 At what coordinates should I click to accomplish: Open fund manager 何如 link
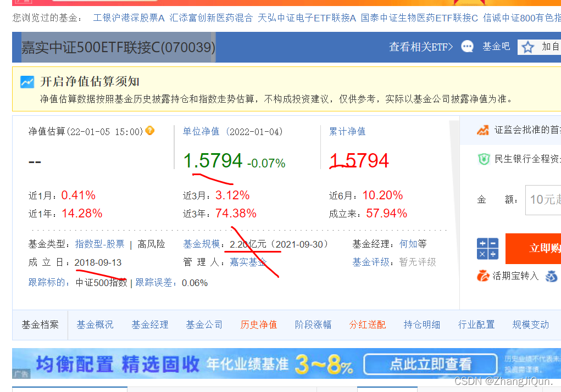[408, 244]
